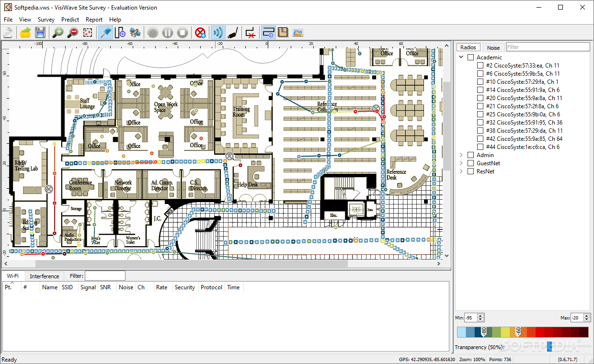This screenshot has height=364, width=594.
Task: Check the Admin group checkbox
Action: point(470,155)
